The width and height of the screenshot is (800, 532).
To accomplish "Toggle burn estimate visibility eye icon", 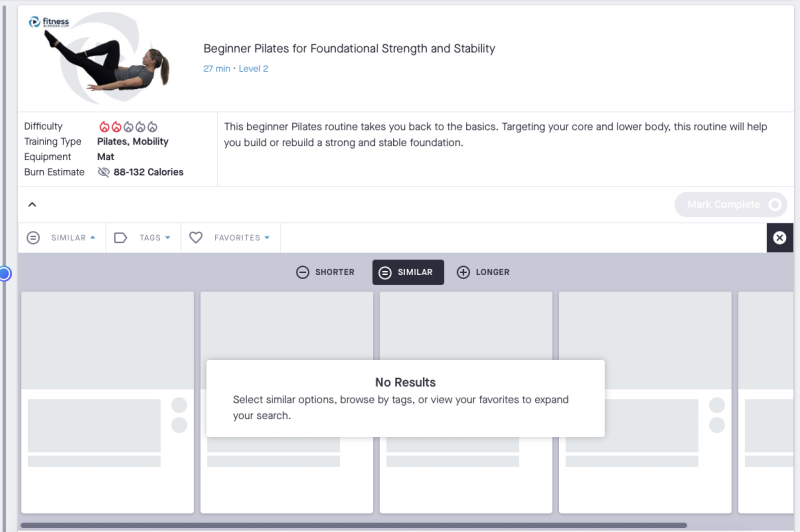I will pos(104,172).
